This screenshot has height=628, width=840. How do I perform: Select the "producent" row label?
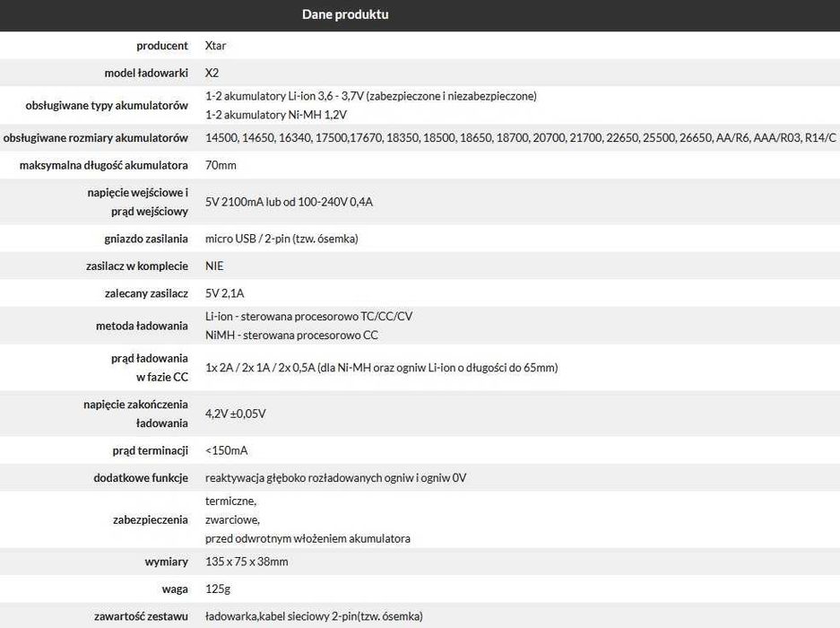162,46
